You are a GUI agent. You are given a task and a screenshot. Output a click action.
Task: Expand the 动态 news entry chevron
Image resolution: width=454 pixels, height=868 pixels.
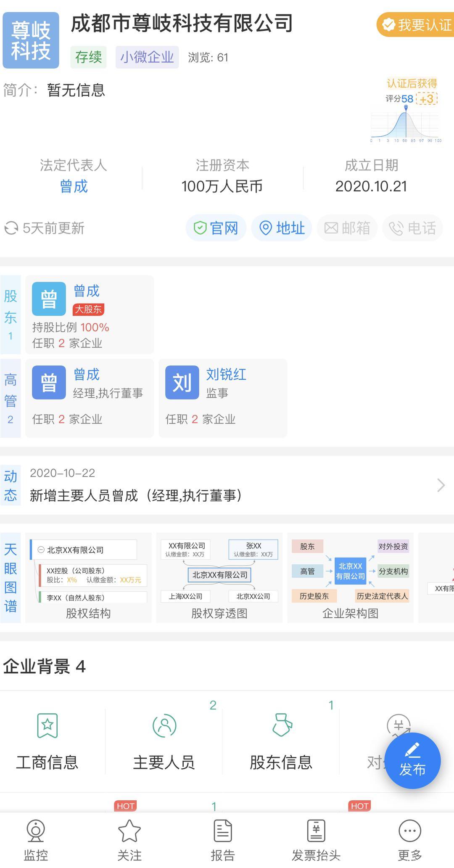point(441,485)
